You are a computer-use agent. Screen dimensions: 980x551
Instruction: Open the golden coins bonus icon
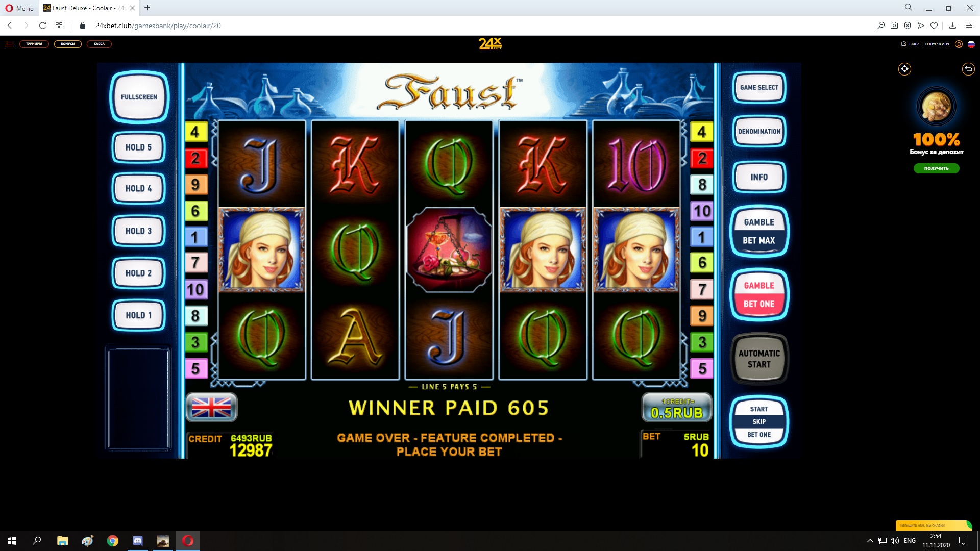[937, 107]
